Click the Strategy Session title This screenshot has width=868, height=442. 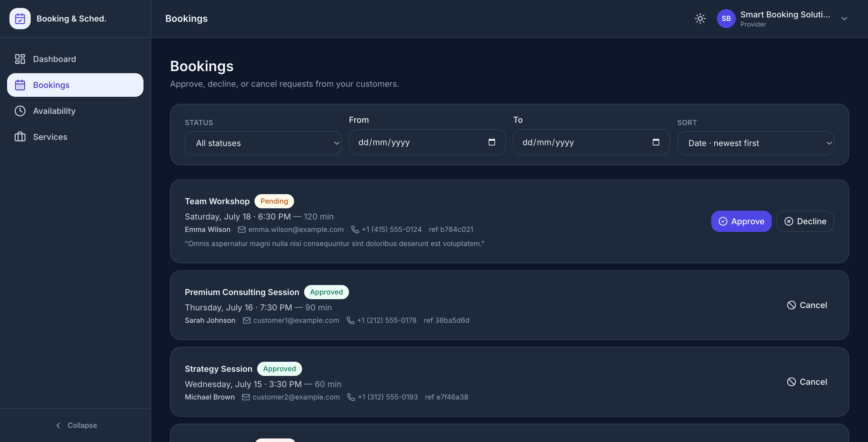coord(218,369)
